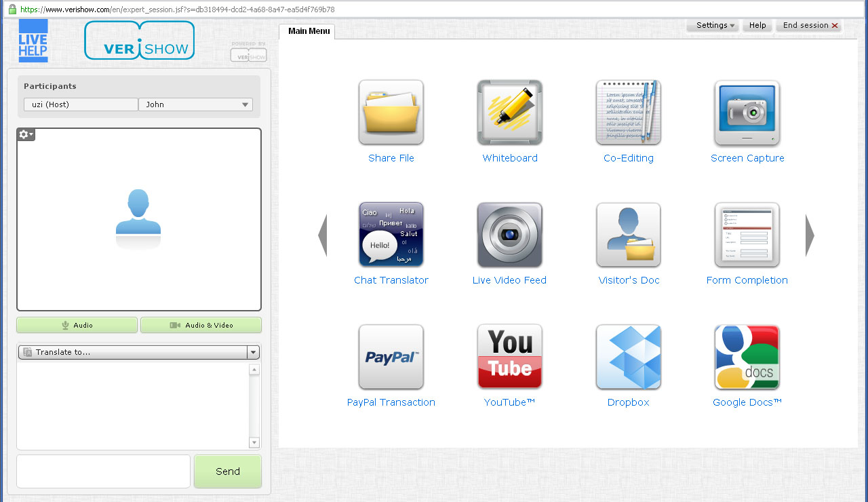Image resolution: width=868 pixels, height=502 pixels.
Task: Switch to the Main Menu tab
Action: coord(307,31)
